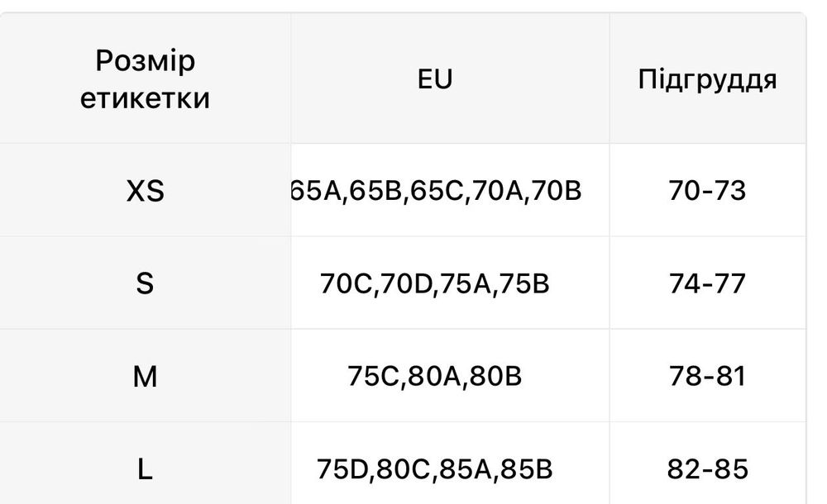This screenshot has height=504, width=827.
Task: Click the EU sizes cell for M
Action: (434, 377)
